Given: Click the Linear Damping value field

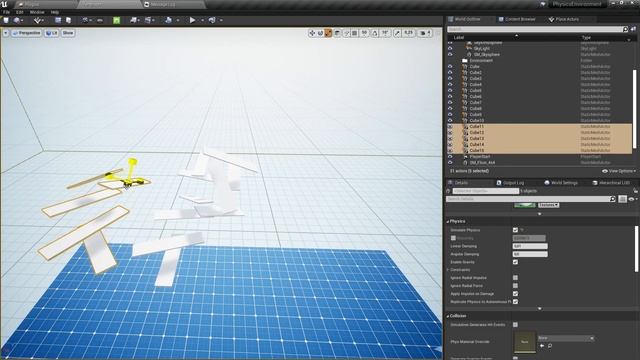Looking at the screenshot, I should [530, 246].
